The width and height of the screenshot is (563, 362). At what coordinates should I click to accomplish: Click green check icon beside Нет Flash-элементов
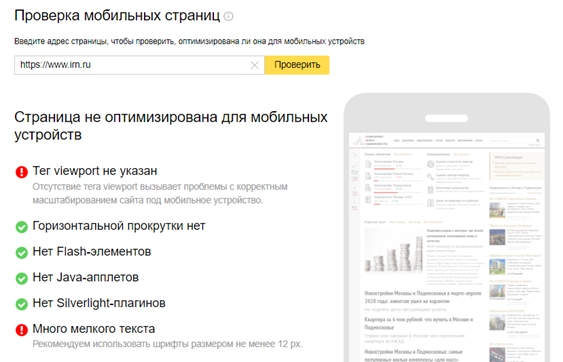(x=22, y=253)
